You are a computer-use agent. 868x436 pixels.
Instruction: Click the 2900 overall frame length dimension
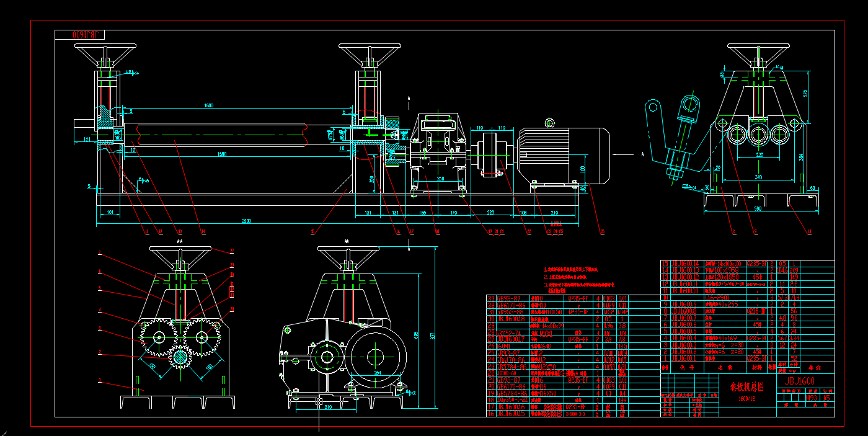(x=246, y=220)
